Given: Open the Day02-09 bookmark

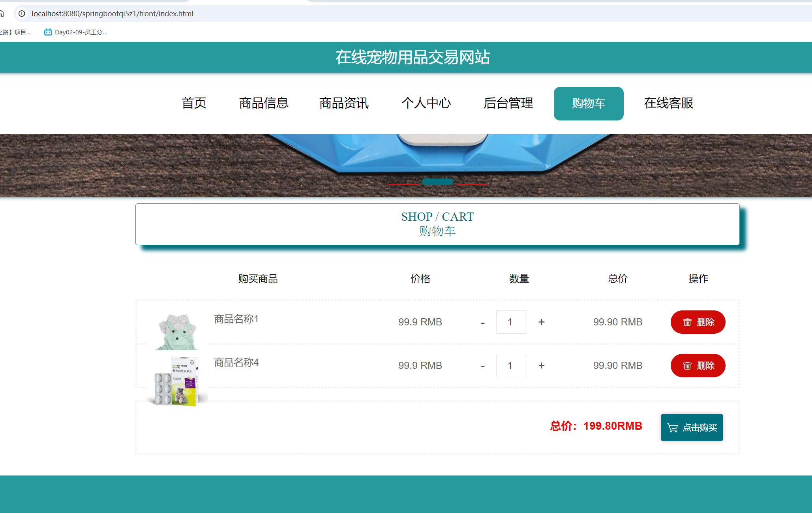Looking at the screenshot, I should [76, 32].
